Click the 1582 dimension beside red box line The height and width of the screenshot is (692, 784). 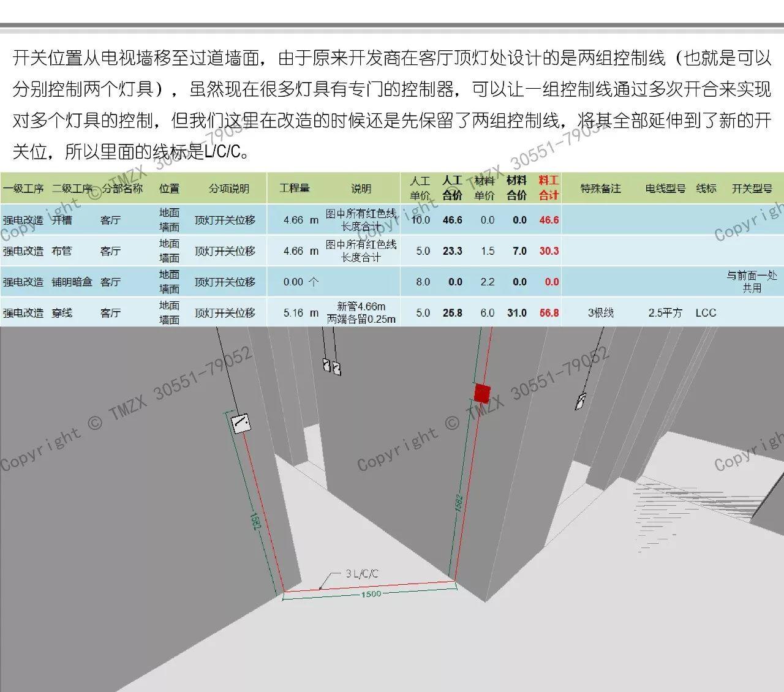pos(458,503)
